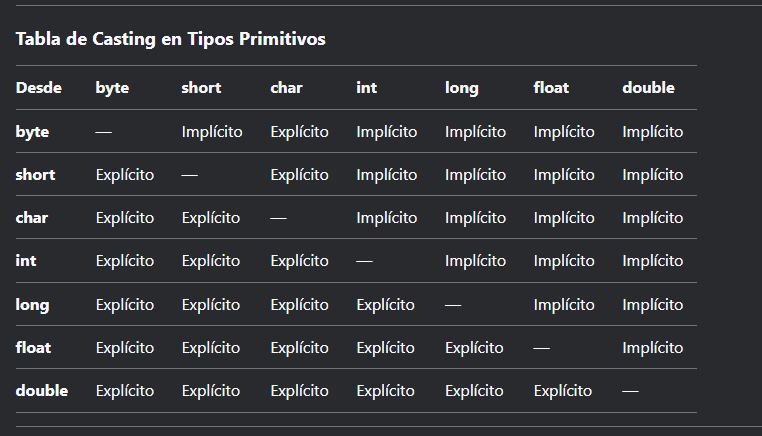Image resolution: width=762 pixels, height=436 pixels.
Task: Select the 'double' column header
Action: pos(648,88)
